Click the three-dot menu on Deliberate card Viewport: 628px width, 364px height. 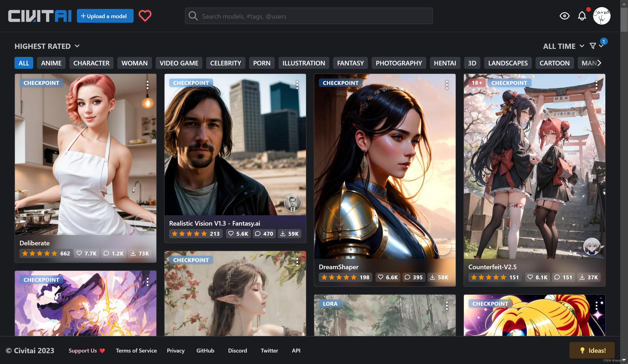(148, 85)
